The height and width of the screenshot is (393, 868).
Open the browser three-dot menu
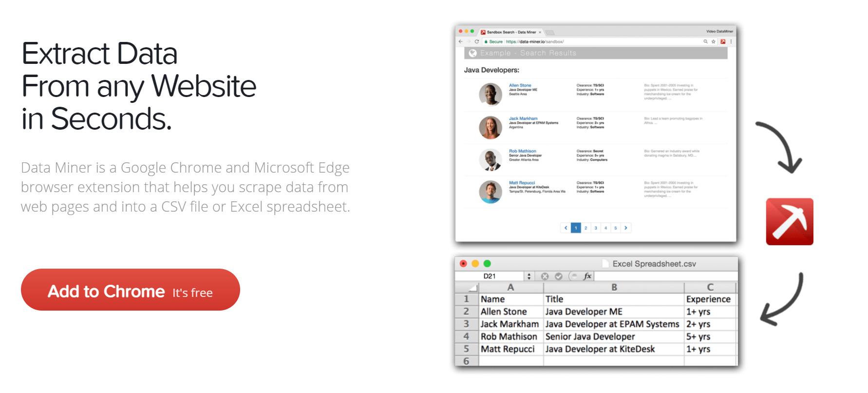point(731,41)
